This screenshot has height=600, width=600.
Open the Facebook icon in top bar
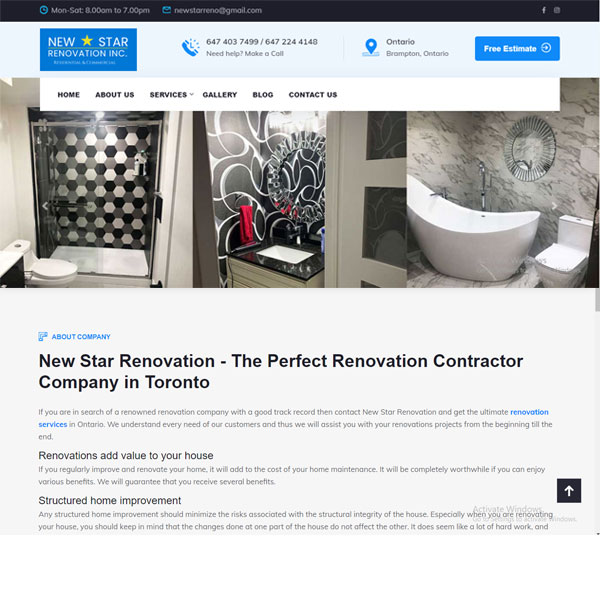tap(544, 10)
